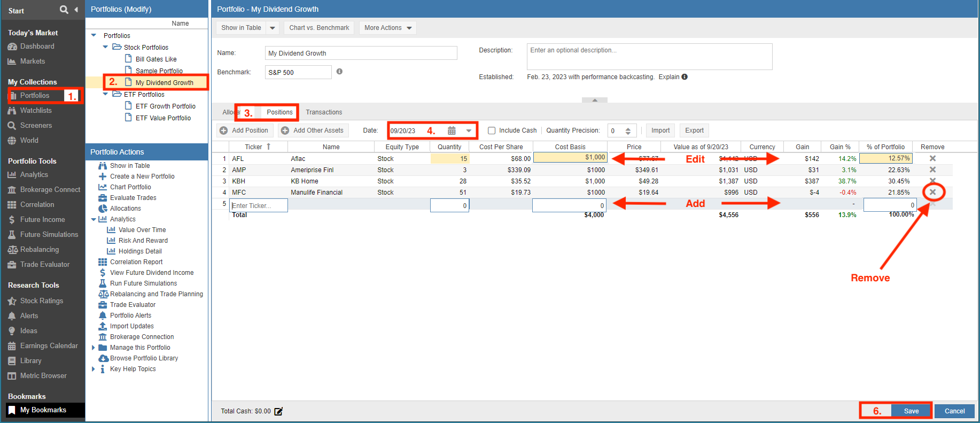980x423 pixels.
Task: Expand Key Help Topics
Action: (93, 369)
